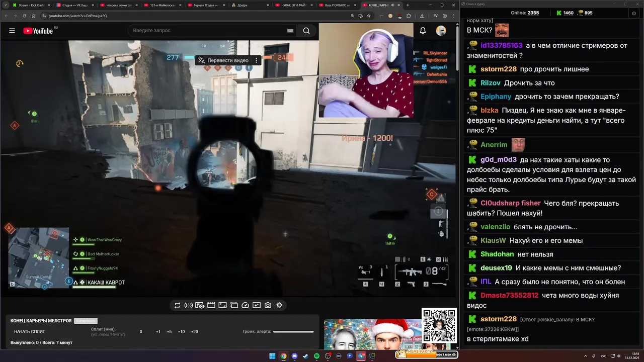Open YouTube notifications bell
This screenshot has height=362, width=644.
423,31
